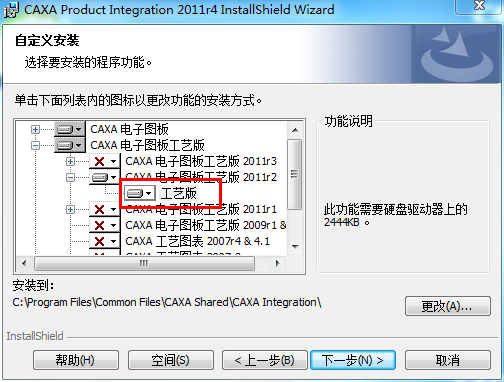The height and width of the screenshot is (382, 504).
Task: Open install-mode dropdown for CAXA 电子图板
Action: pyautogui.click(x=70, y=129)
